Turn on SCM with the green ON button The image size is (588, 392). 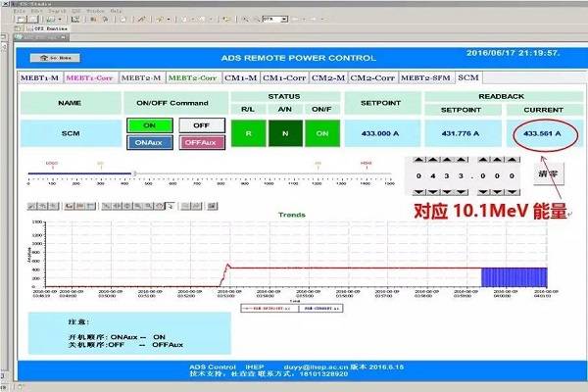pyautogui.click(x=149, y=125)
